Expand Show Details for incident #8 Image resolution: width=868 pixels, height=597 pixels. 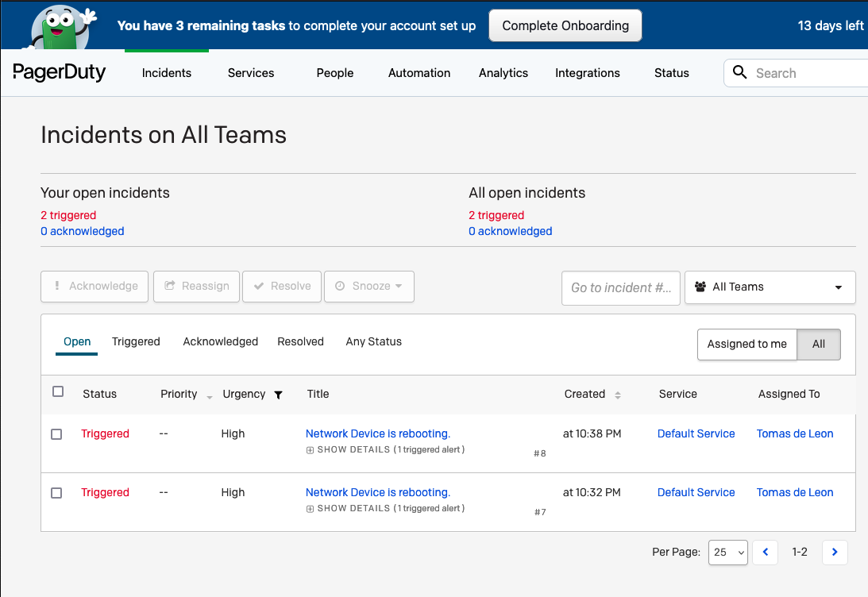348,449
